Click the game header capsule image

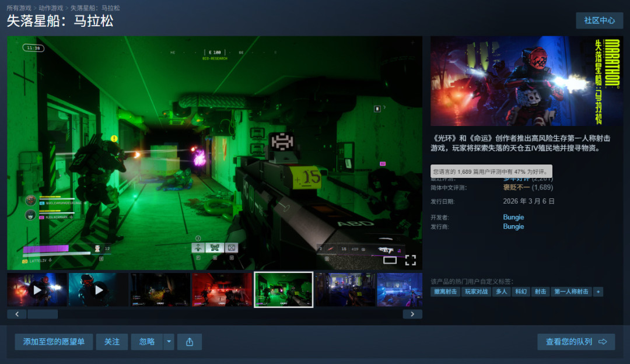527,81
